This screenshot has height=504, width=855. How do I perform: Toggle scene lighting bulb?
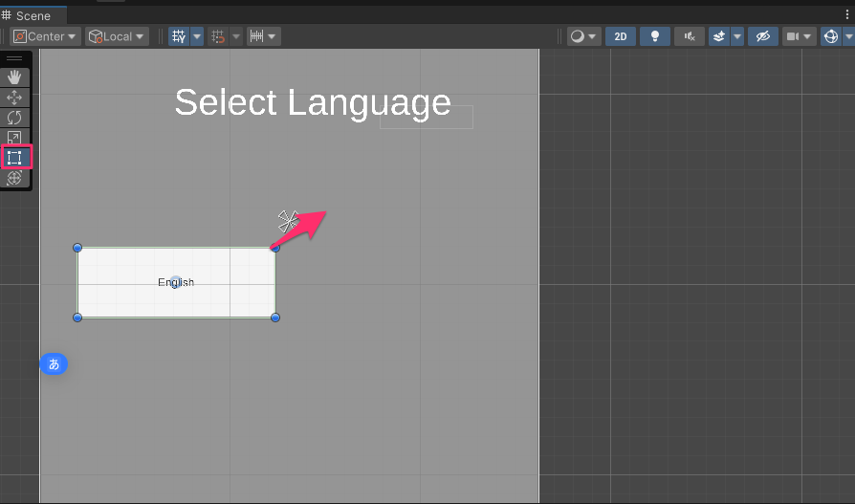pyautogui.click(x=655, y=36)
